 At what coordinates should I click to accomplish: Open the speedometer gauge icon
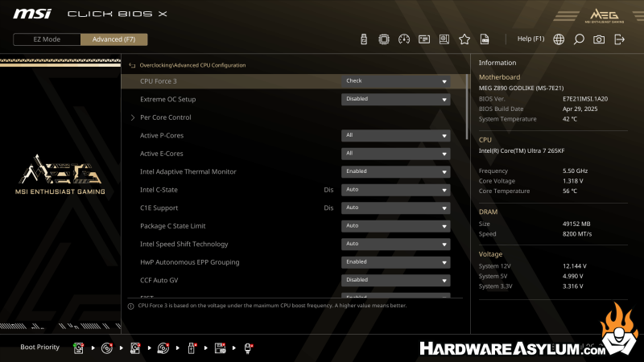click(404, 39)
